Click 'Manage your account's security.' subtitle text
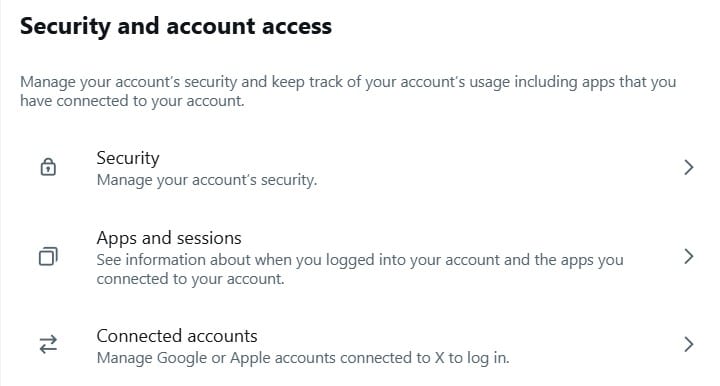720x386 pixels. 207,180
